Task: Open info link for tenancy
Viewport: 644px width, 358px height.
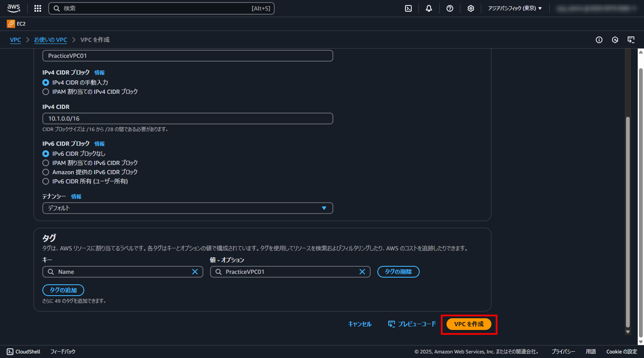Action: point(76,196)
